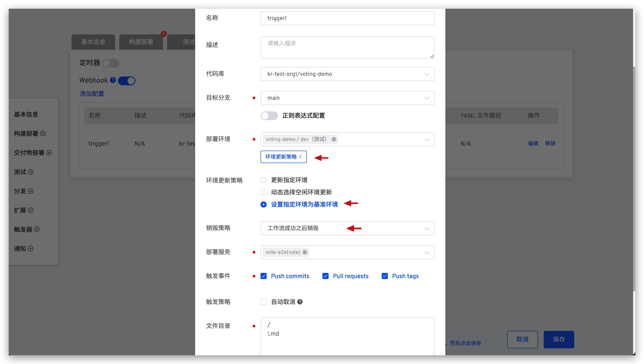Expand the 部署环境 dropdown
Viewport: 644px width, 364px height.
point(427,139)
